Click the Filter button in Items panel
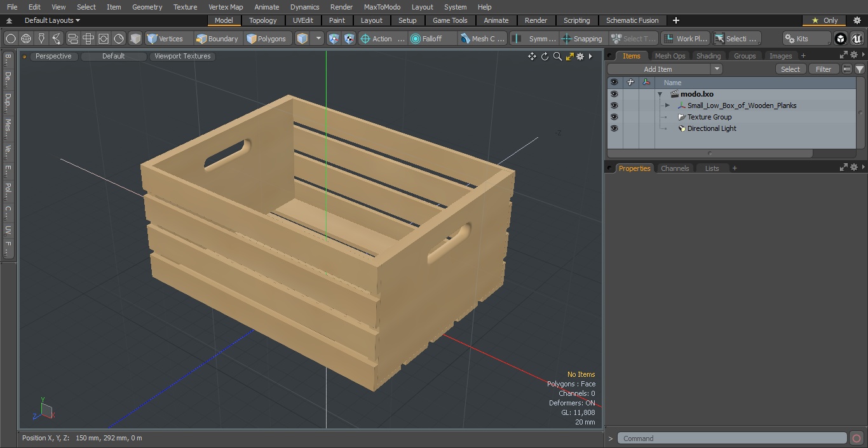Image resolution: width=868 pixels, height=448 pixels. (824, 69)
